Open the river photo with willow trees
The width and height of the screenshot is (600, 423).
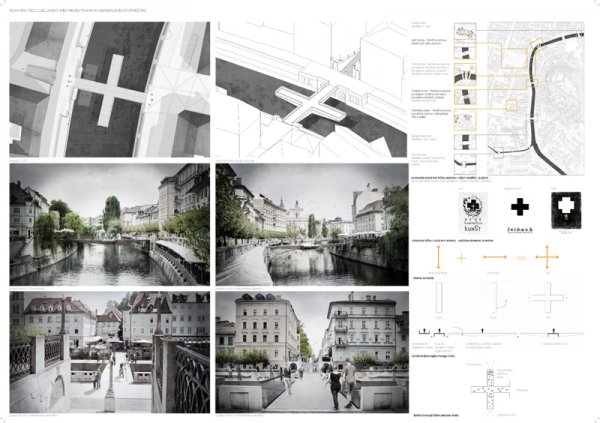109,225
